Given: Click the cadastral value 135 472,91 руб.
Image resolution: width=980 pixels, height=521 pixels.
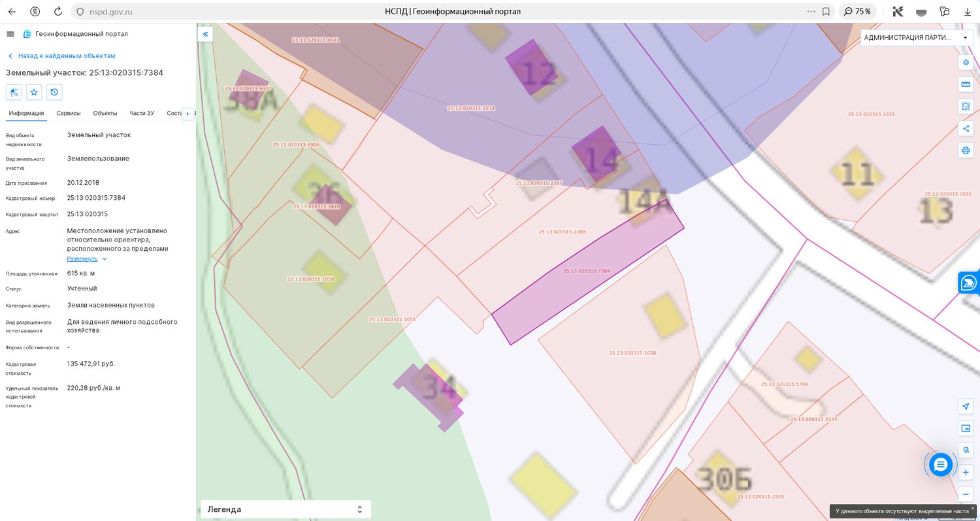Looking at the screenshot, I should (x=91, y=364).
